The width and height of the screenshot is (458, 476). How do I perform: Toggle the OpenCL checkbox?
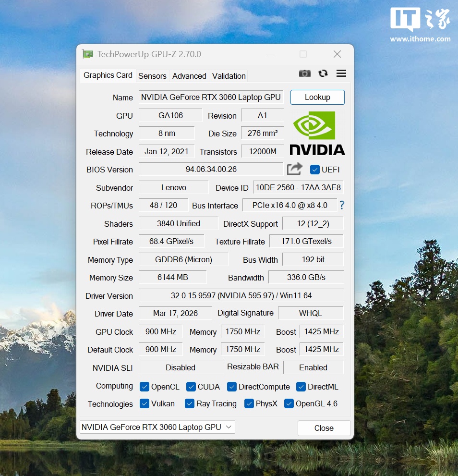145,387
